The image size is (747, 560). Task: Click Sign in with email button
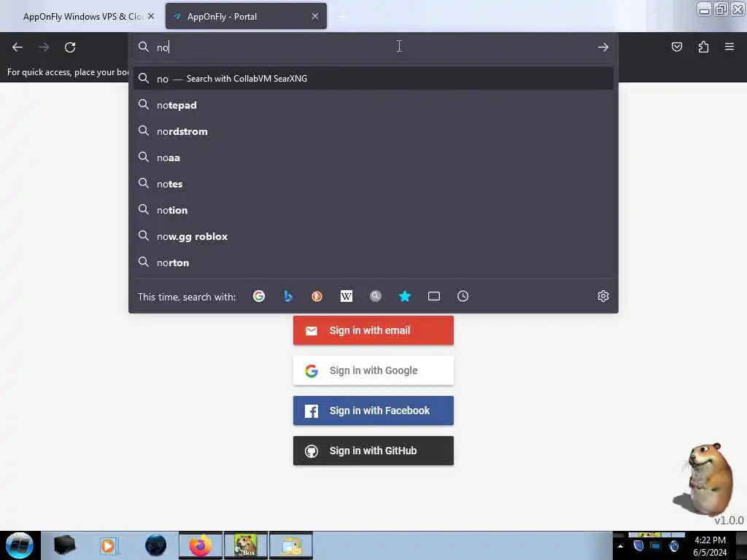point(373,330)
